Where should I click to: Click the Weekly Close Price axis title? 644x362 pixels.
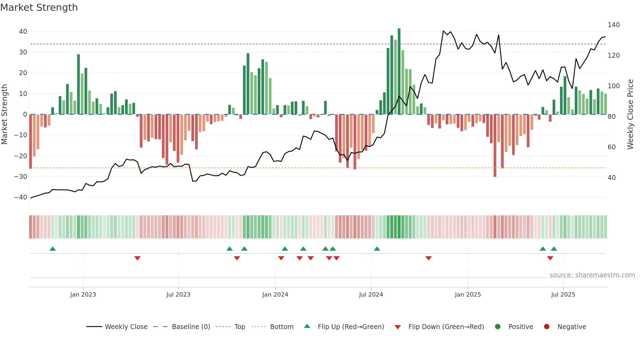coord(630,114)
